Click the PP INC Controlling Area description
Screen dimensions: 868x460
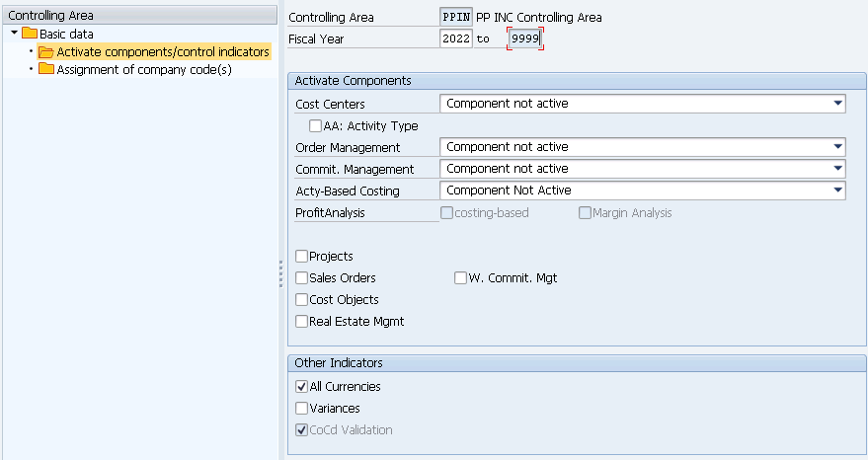click(538, 17)
